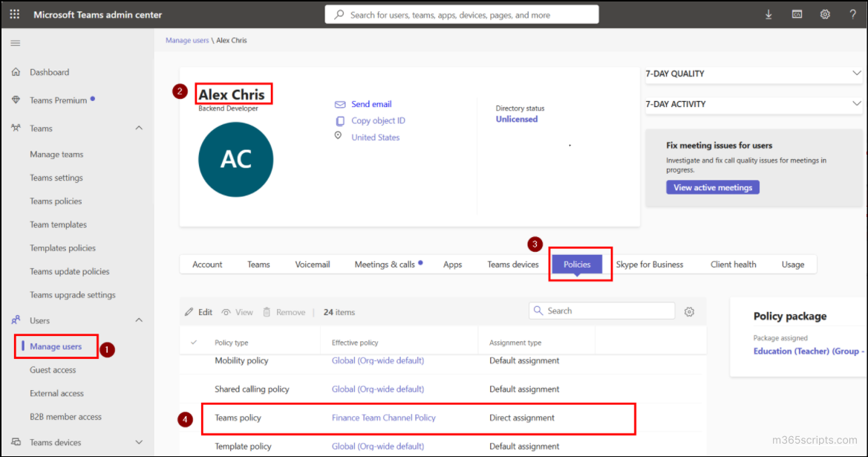868x457 pixels.
Task: Open the Teams devices tab
Action: click(x=512, y=265)
